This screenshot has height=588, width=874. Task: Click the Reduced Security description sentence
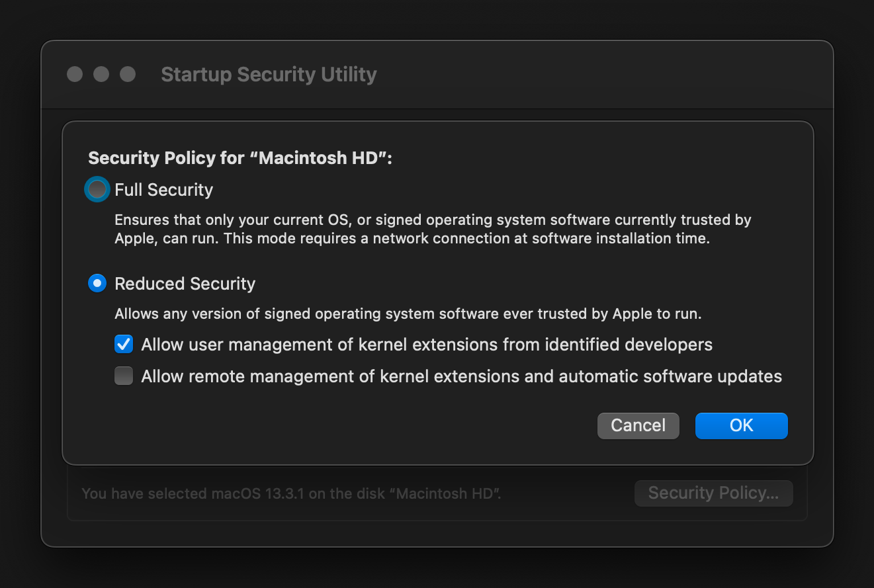(x=408, y=314)
